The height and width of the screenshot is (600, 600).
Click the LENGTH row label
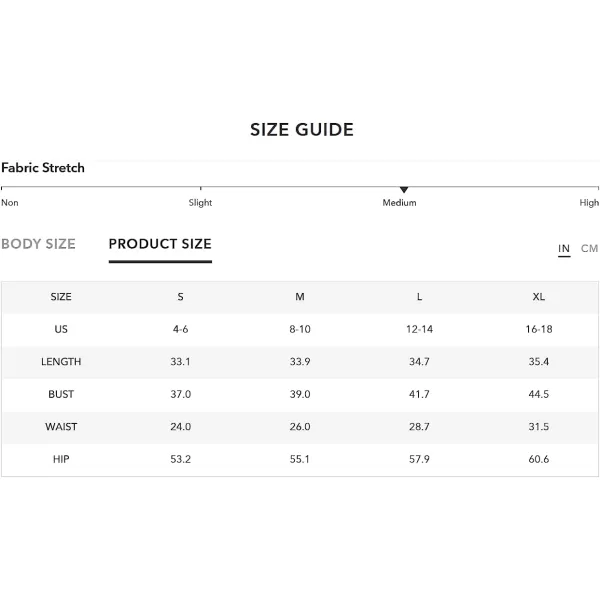(x=61, y=362)
